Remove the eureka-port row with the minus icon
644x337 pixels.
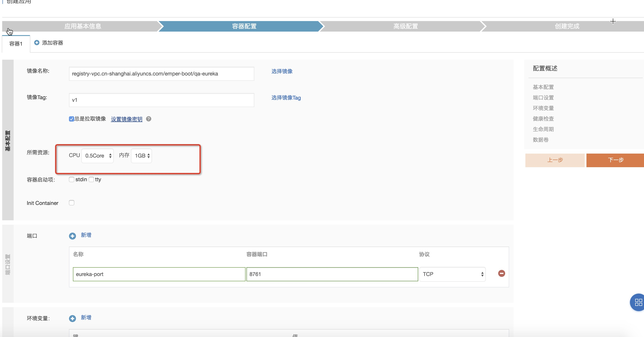[501, 274]
